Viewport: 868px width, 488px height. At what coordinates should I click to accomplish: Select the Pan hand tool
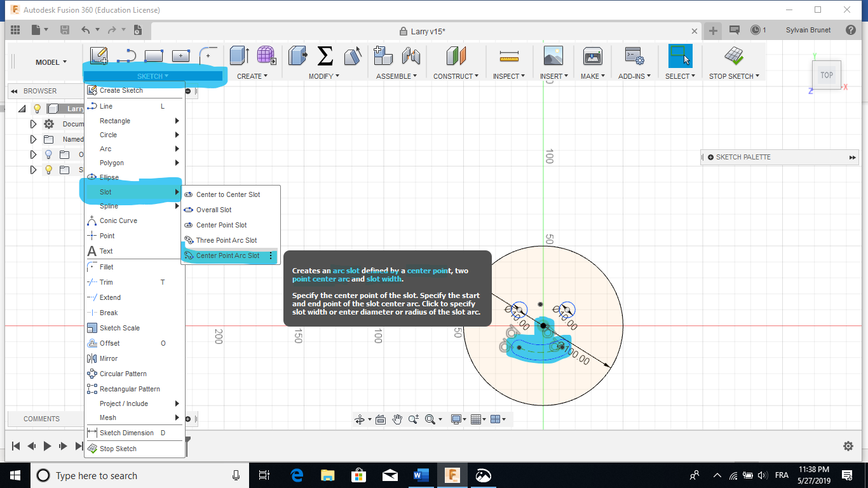tap(397, 419)
